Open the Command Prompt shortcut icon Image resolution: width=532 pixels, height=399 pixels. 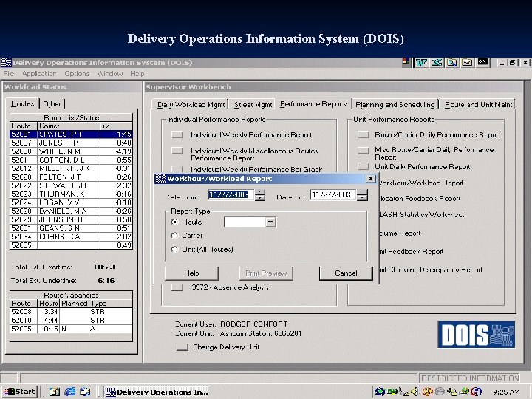coord(482,62)
